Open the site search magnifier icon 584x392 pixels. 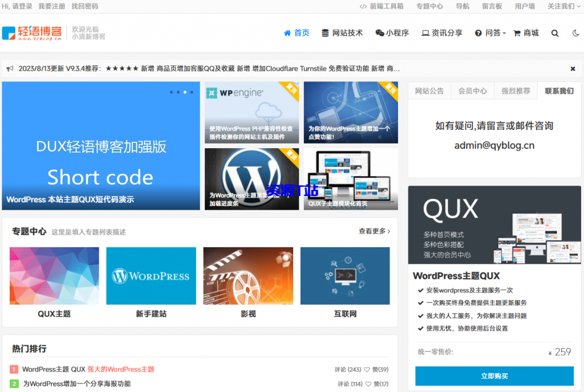[554, 33]
